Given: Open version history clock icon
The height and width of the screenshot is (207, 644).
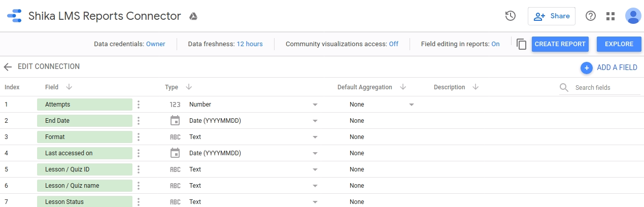Looking at the screenshot, I should pyautogui.click(x=511, y=16).
